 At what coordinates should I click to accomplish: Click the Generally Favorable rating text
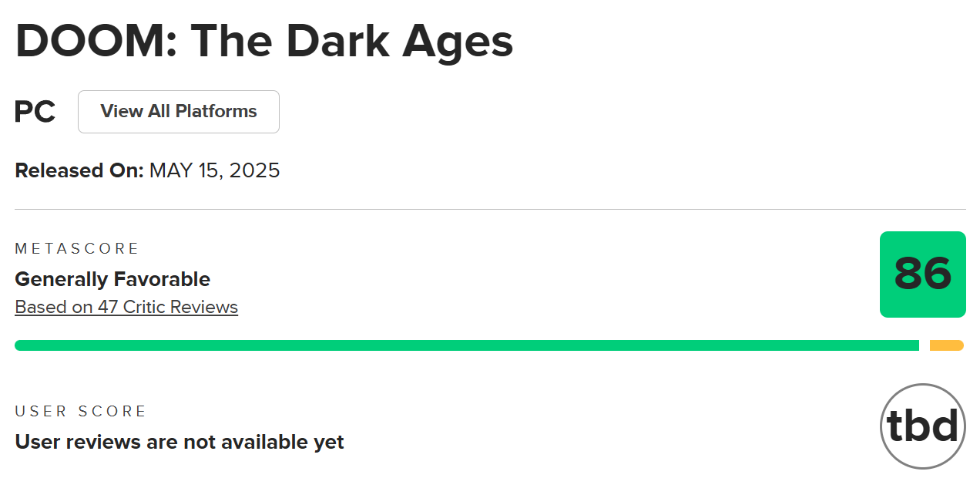coord(112,279)
